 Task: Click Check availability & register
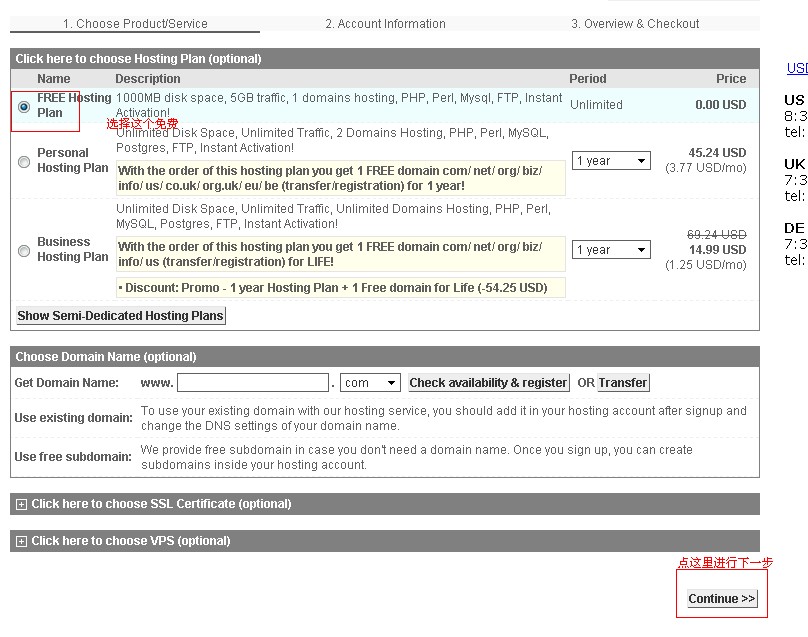click(488, 382)
